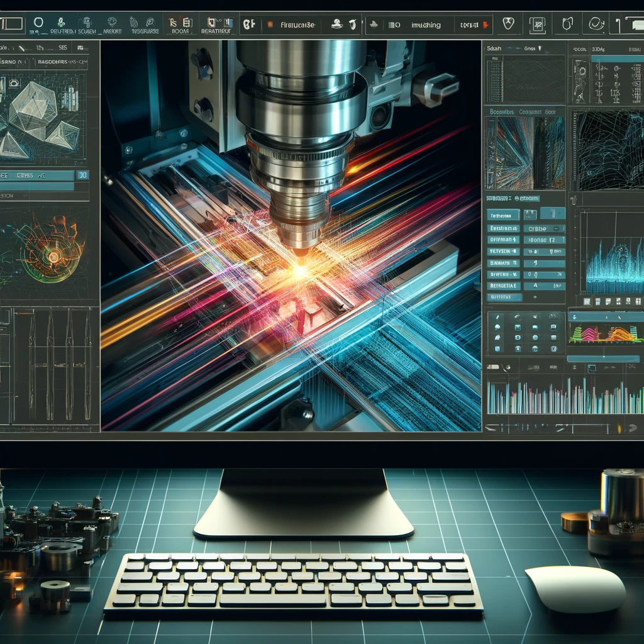This screenshot has height=644, width=644.
Task: Click the red marker icon in the toolbar
Action: click(x=485, y=26)
